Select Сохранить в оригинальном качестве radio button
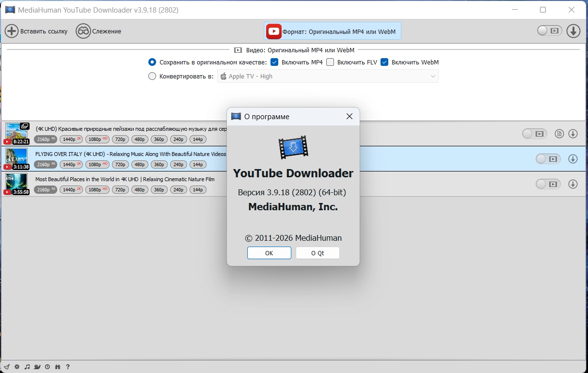Image resolution: width=588 pixels, height=373 pixels. [152, 62]
